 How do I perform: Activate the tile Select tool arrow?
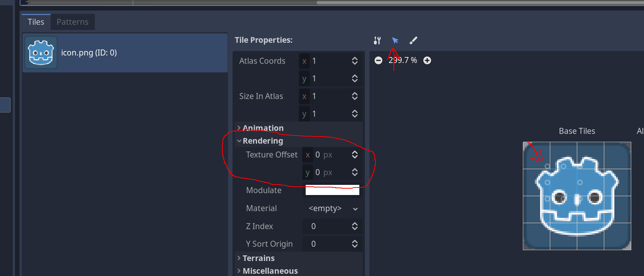click(x=395, y=40)
